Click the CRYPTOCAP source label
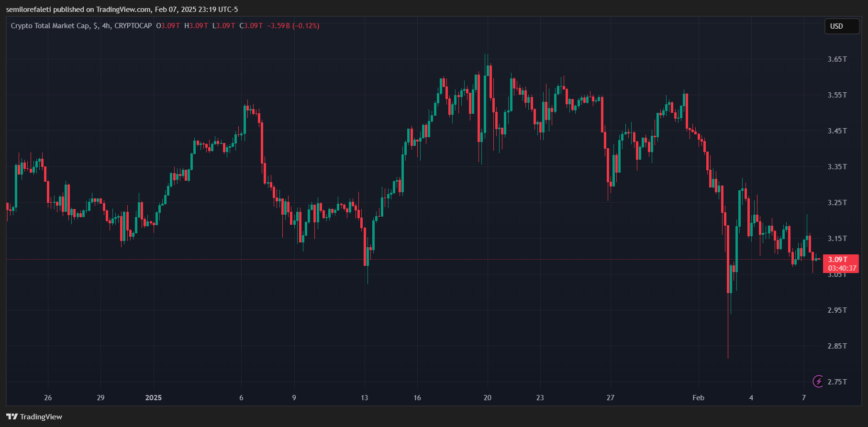This screenshot has height=427, width=868. (x=133, y=26)
